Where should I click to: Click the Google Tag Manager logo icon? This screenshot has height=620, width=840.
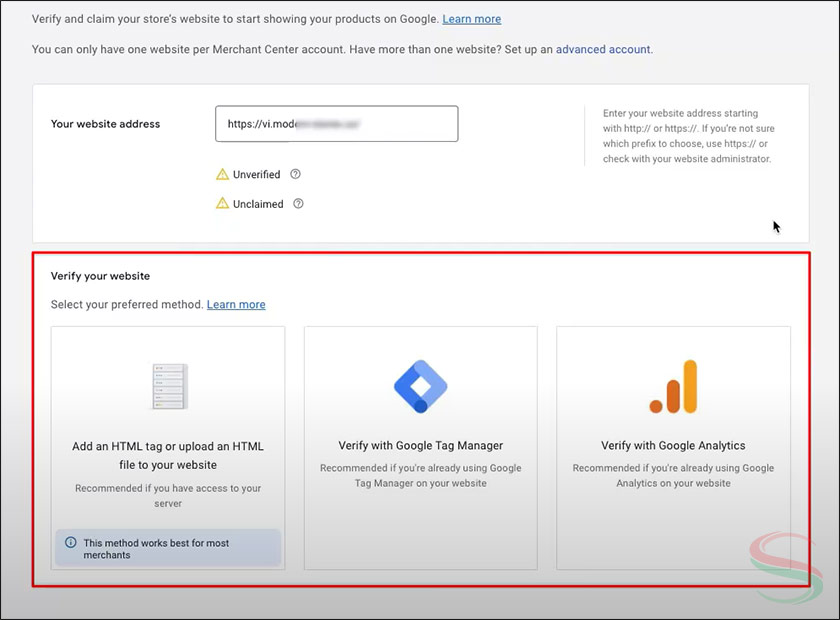pyautogui.click(x=420, y=386)
